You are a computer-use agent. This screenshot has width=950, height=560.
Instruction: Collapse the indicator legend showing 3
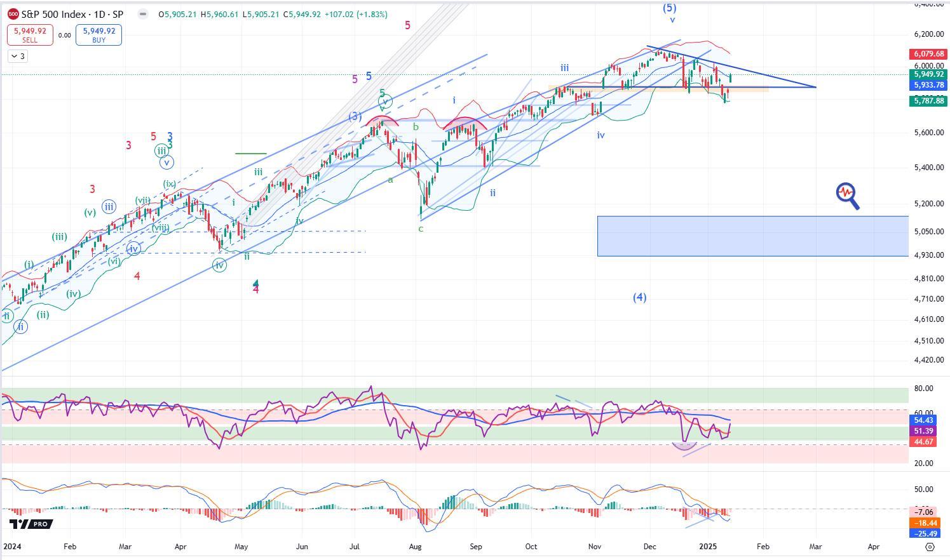click(18, 56)
